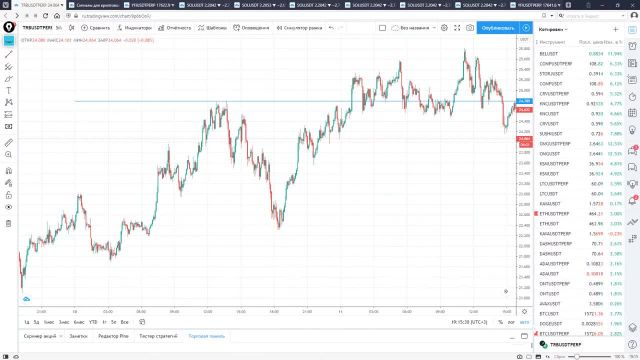The height and width of the screenshot is (360, 640).
Task: Expand the Котировки watchlist dropdown
Action: click(x=553, y=29)
